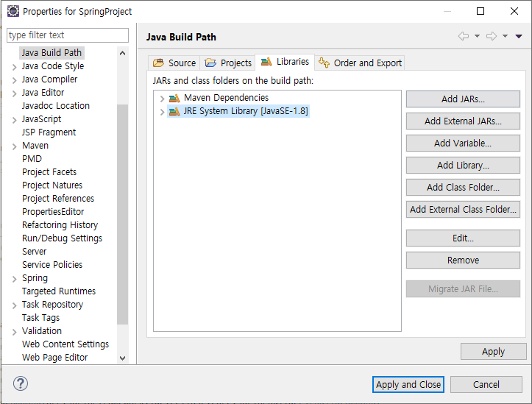This screenshot has width=532, height=404.
Task: Open Web Page Editor page
Action: click(54, 357)
